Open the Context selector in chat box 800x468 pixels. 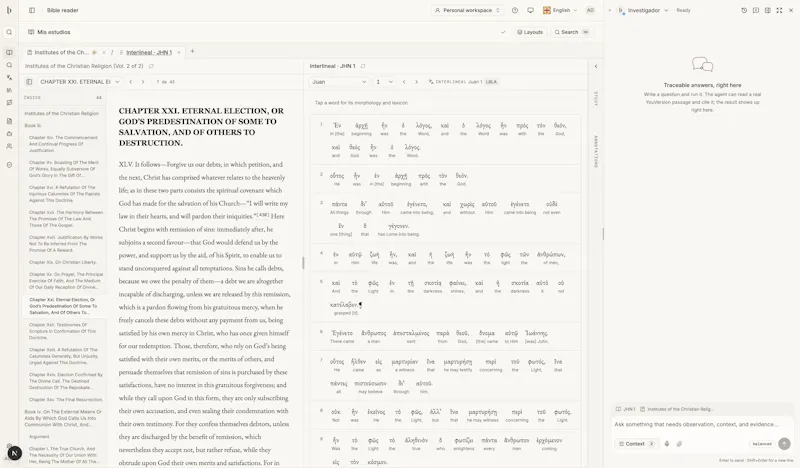coord(636,444)
